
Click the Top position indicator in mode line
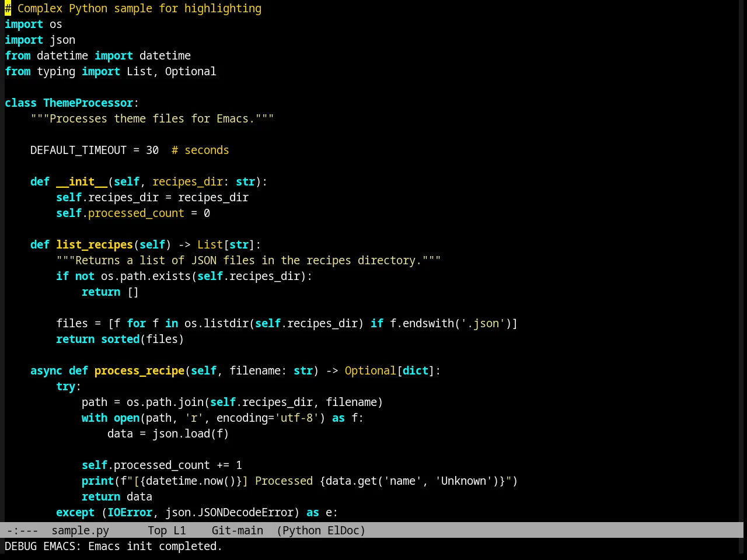157,530
